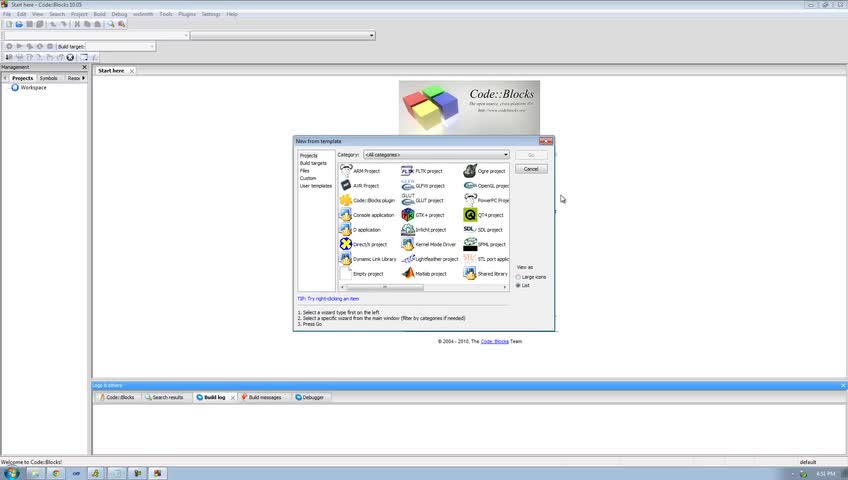Select the Ogre project template
848x480 pixels.
tap(485, 171)
